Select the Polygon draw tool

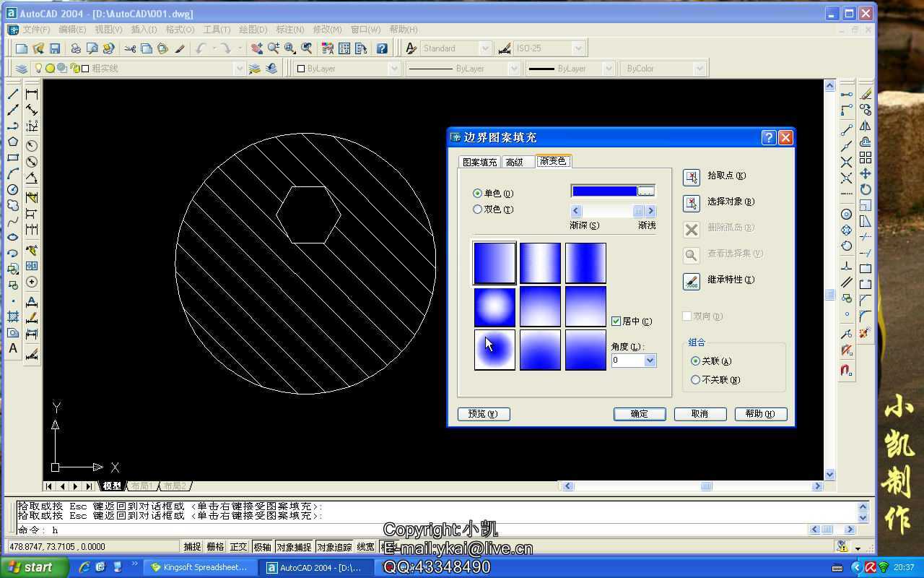click(13, 142)
